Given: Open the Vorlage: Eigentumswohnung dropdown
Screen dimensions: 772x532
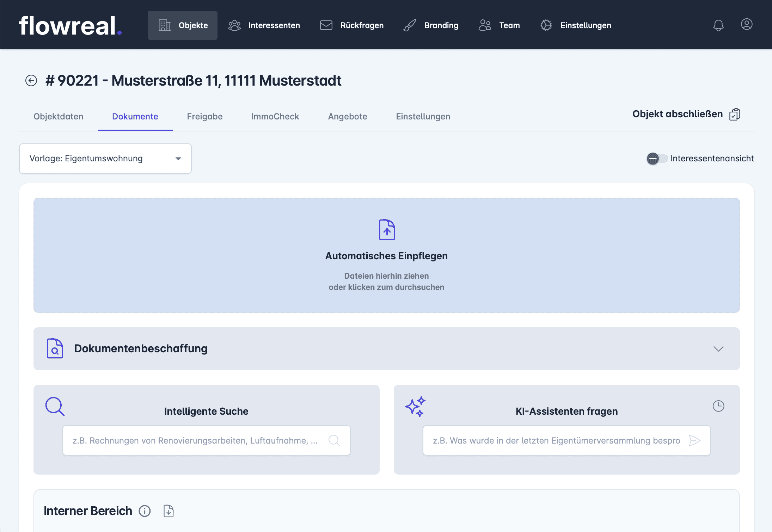Looking at the screenshot, I should tap(105, 159).
